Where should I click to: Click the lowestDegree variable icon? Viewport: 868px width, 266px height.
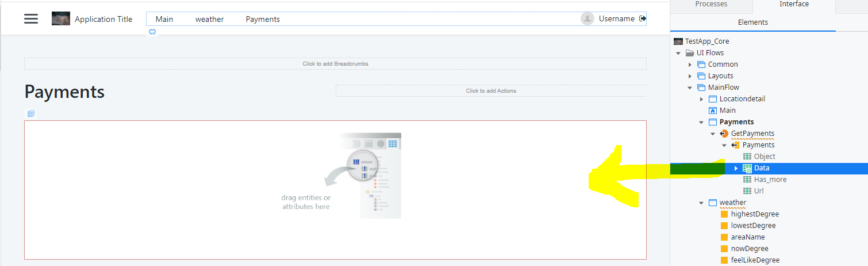tap(724, 226)
